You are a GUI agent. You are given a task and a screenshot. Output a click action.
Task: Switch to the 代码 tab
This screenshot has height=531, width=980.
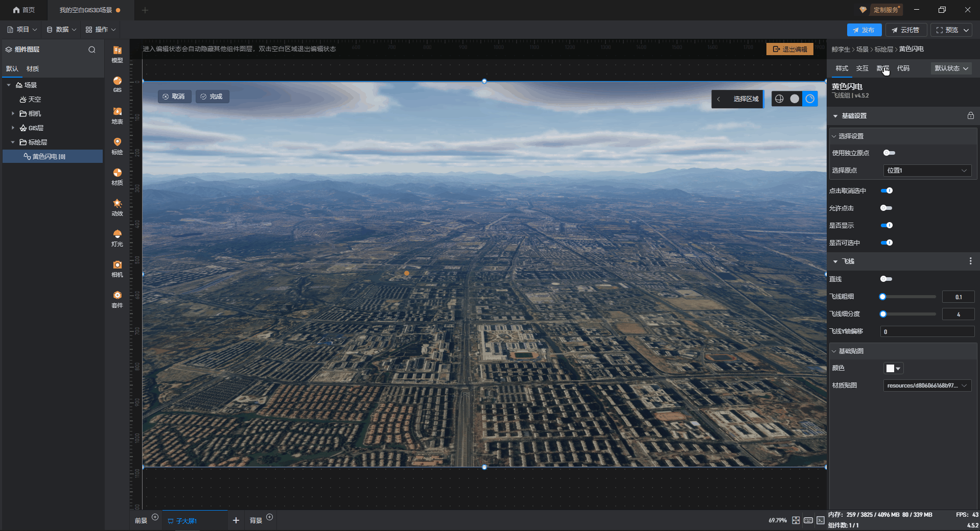(903, 68)
